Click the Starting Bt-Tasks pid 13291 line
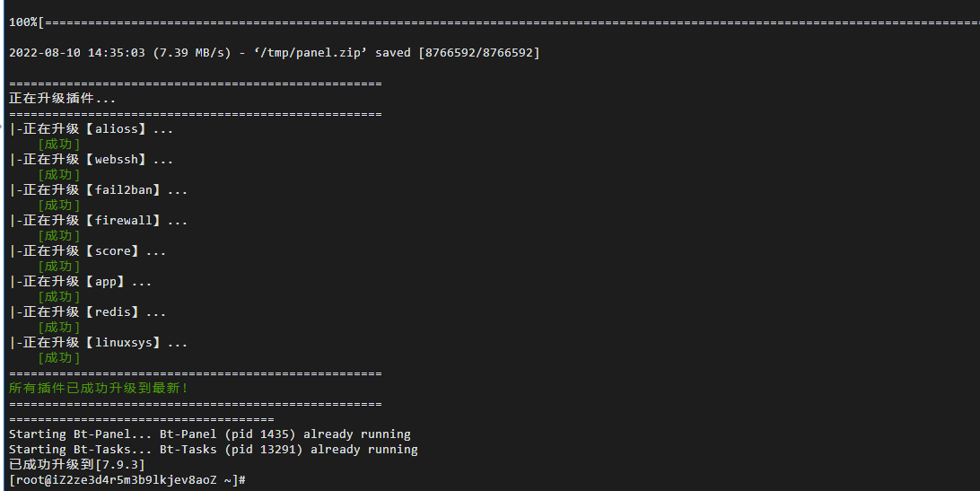 click(x=213, y=450)
